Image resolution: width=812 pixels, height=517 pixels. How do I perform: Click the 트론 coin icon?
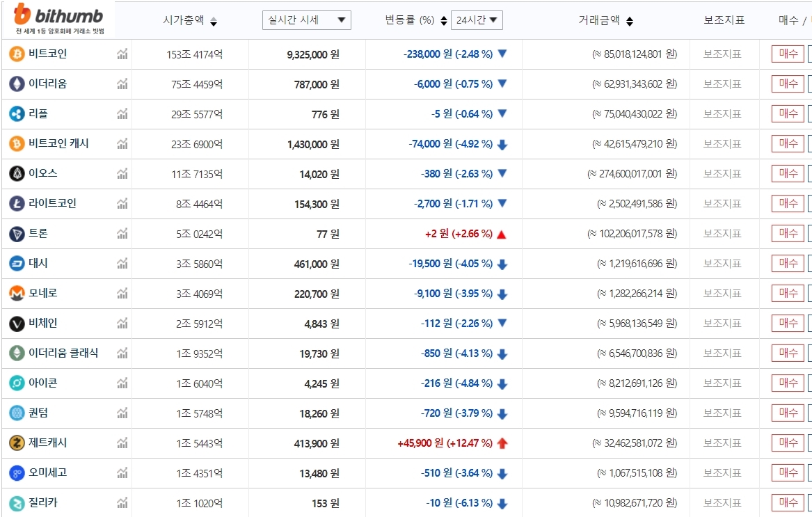17,234
